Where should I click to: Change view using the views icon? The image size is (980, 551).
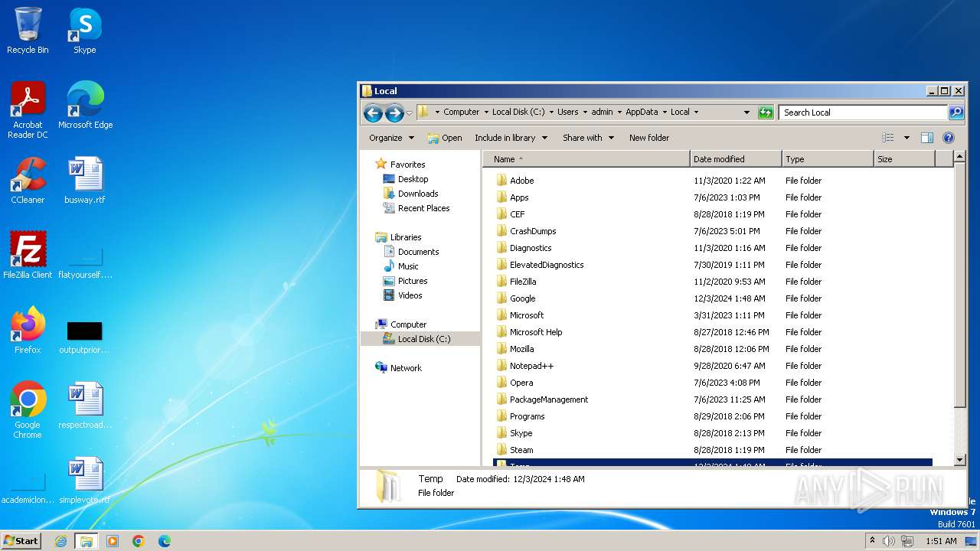888,138
